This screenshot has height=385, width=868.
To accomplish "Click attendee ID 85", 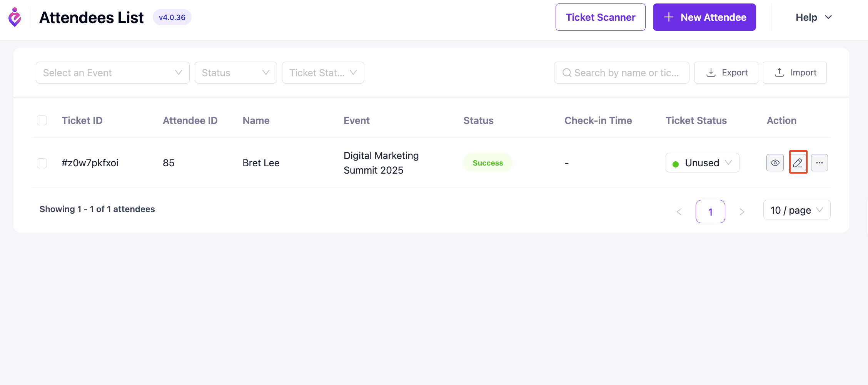I will click(169, 163).
